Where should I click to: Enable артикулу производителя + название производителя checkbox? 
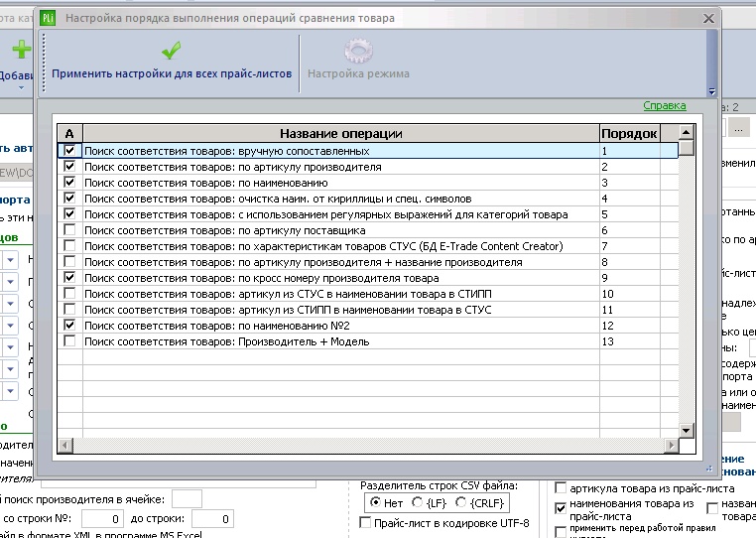(69, 261)
